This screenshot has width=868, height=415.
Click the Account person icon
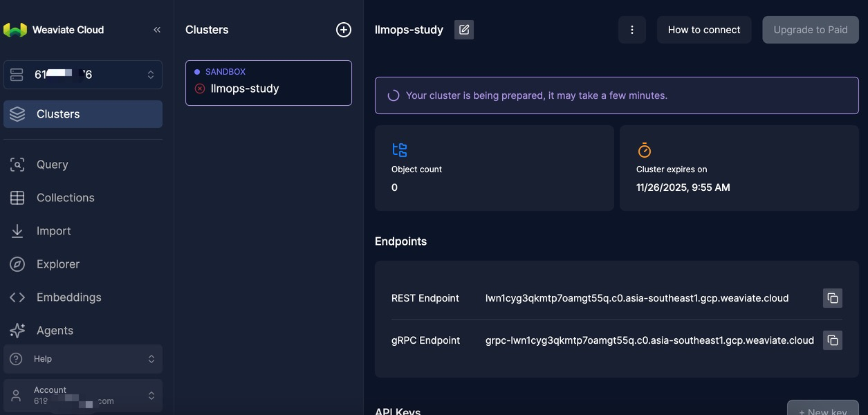(x=16, y=396)
